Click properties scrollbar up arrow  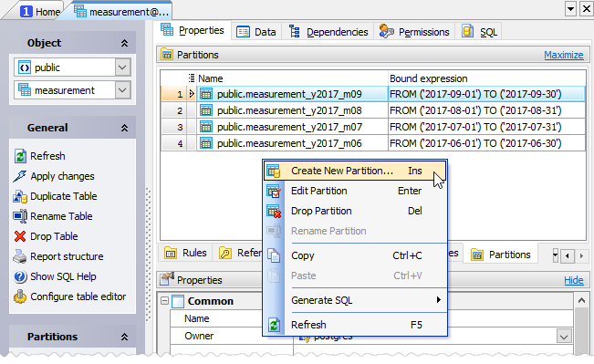coord(581,301)
